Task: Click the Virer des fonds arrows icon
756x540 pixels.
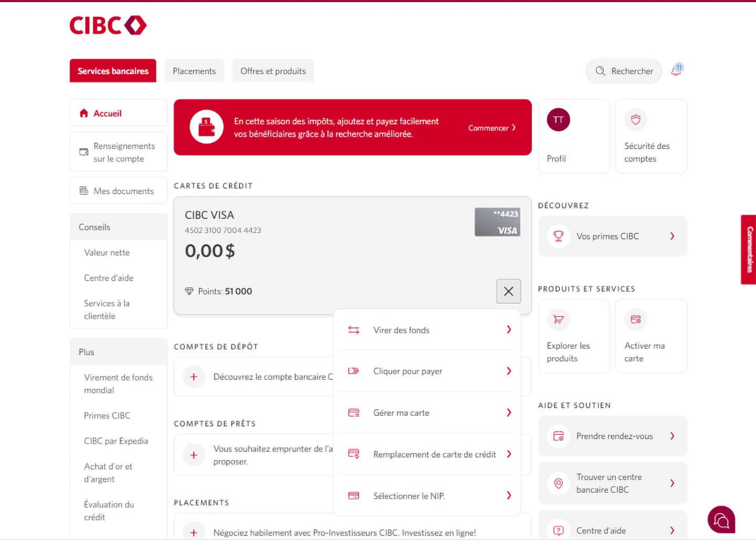Action: 354,330
